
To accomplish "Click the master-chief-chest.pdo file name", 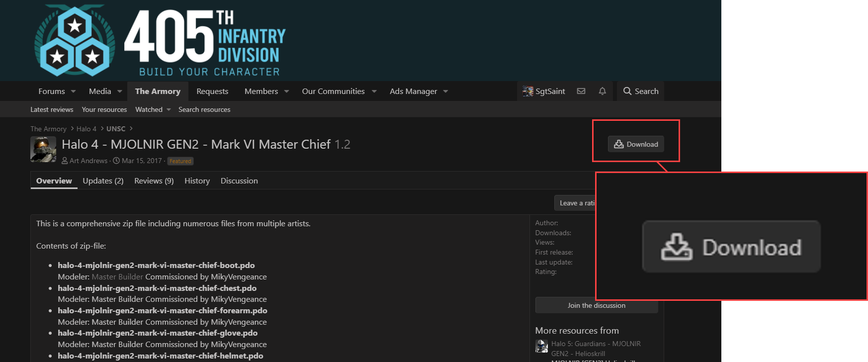I will click(x=157, y=288).
